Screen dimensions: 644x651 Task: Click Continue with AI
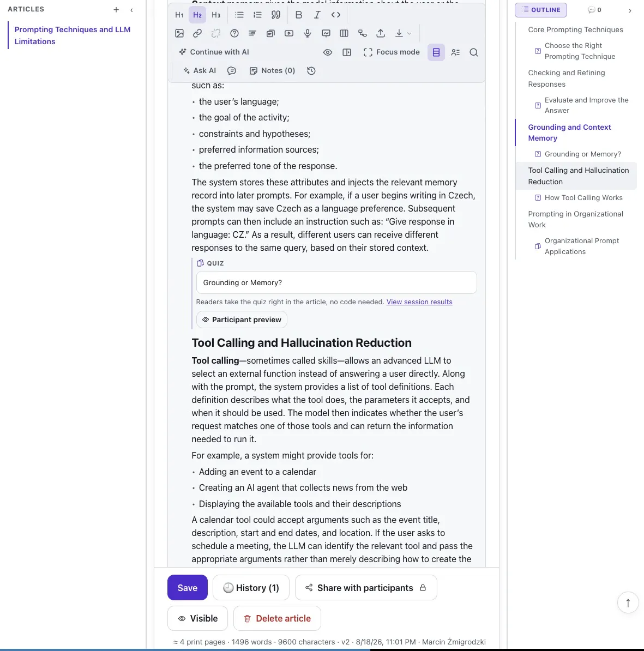(x=214, y=52)
